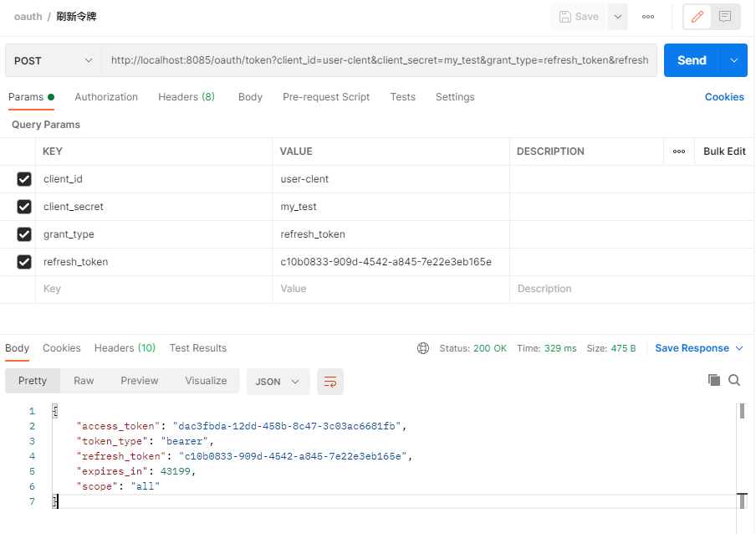Click the request URL field
This screenshot has width=756, height=534.
click(x=380, y=60)
